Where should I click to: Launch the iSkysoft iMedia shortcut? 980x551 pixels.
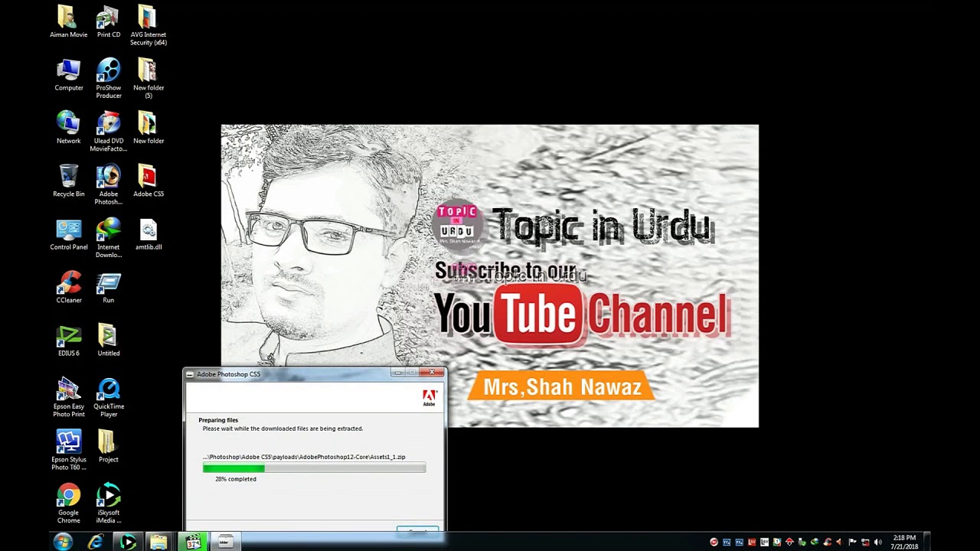[108, 504]
